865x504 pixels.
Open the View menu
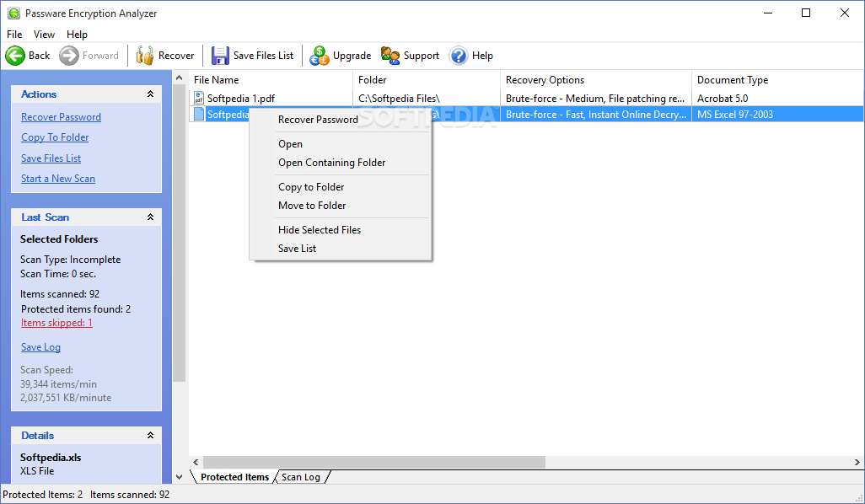point(44,35)
